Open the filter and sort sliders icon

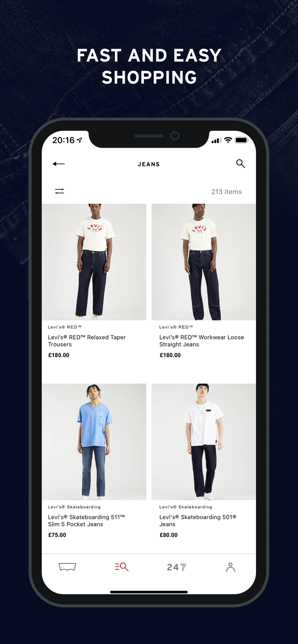tap(59, 191)
